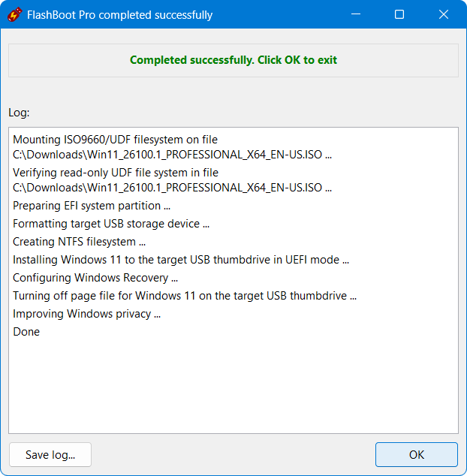Close the FlashBoot Pro dialog window
This screenshot has height=476, width=467.
click(444, 14)
